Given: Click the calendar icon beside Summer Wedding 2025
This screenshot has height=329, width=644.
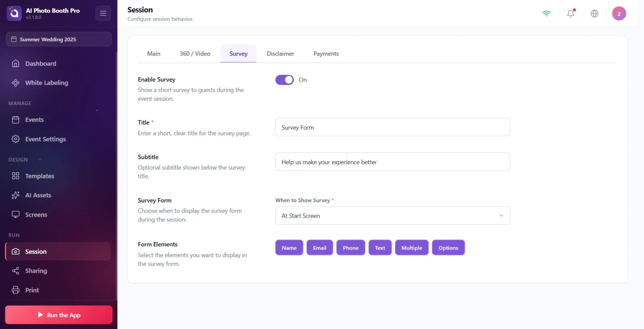Looking at the screenshot, I should tap(14, 39).
